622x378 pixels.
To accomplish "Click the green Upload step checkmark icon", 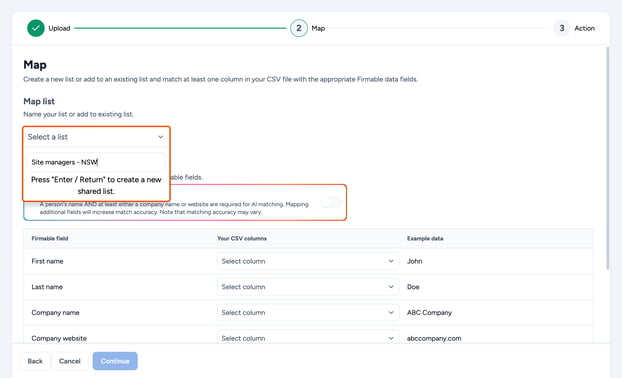I will click(36, 28).
